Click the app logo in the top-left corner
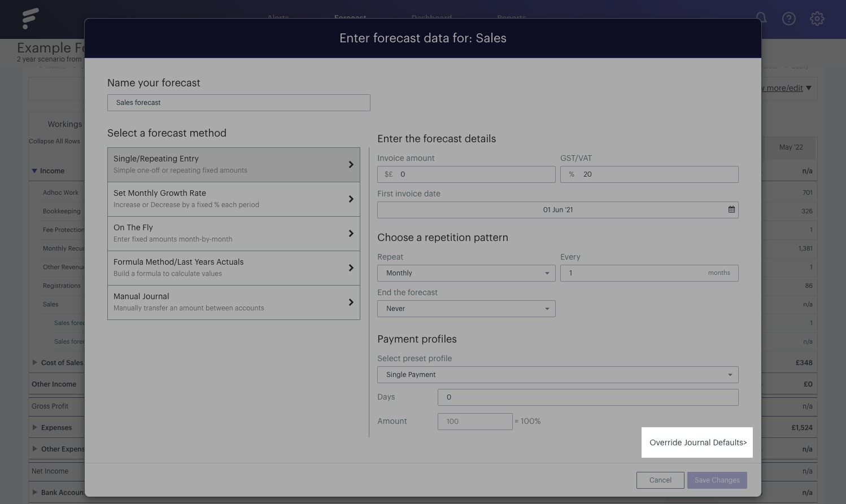Image resolution: width=846 pixels, height=504 pixels. 30,19
